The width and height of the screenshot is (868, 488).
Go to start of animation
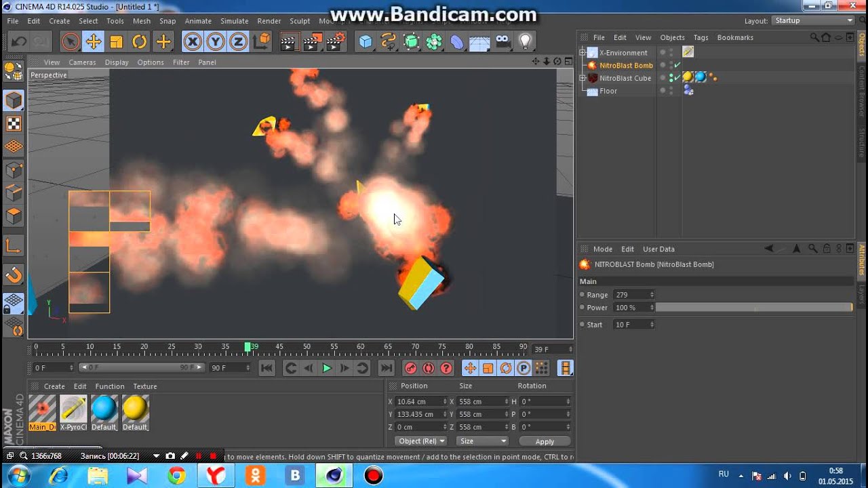[267, 368]
